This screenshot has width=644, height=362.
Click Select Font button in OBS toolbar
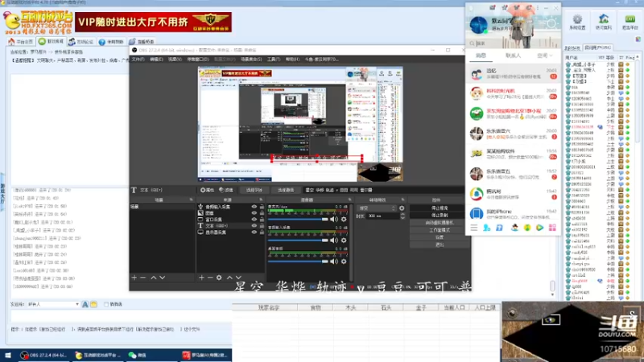pos(254,190)
